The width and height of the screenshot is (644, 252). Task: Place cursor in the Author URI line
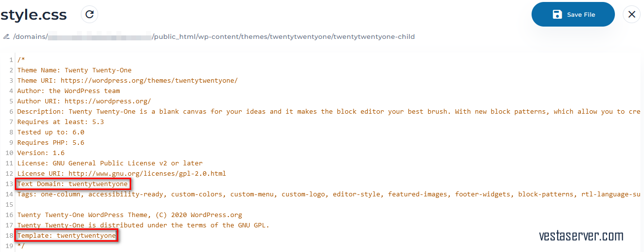[84, 101]
